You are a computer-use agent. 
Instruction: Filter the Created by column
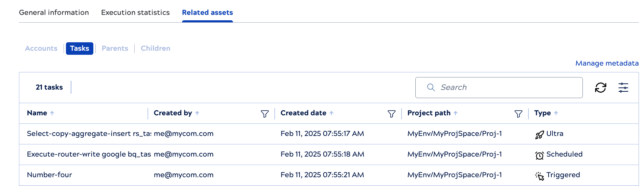[265, 114]
